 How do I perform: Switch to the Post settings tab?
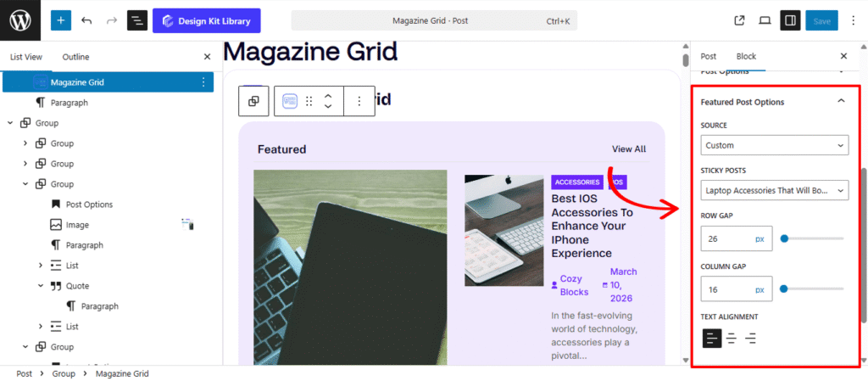pos(708,56)
